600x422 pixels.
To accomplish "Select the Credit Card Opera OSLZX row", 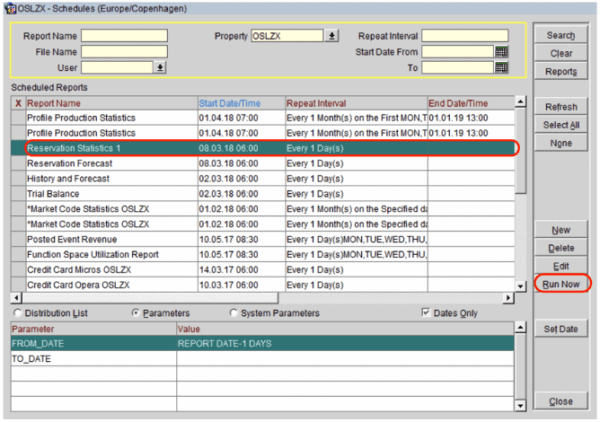I will click(263, 285).
